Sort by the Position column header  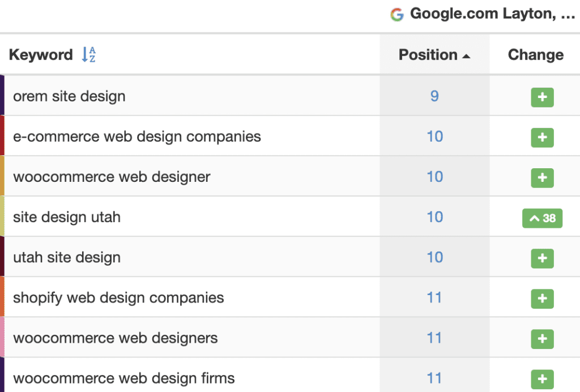click(428, 55)
